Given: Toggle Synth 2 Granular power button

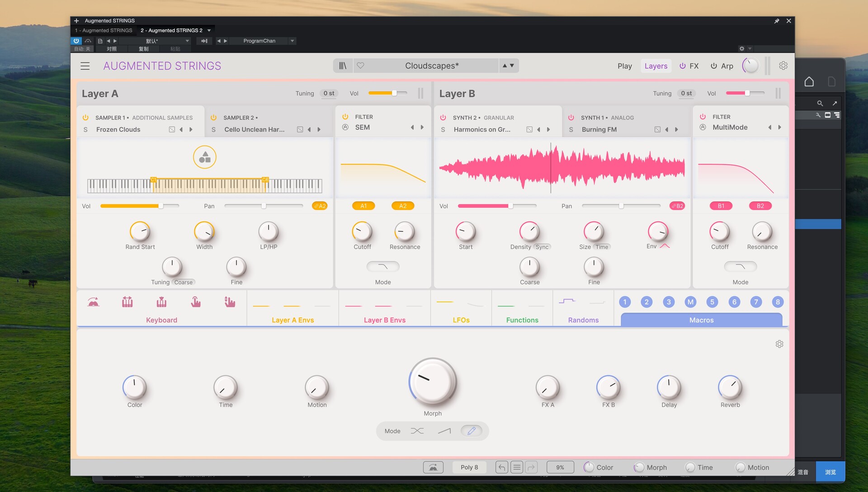Looking at the screenshot, I should (443, 118).
